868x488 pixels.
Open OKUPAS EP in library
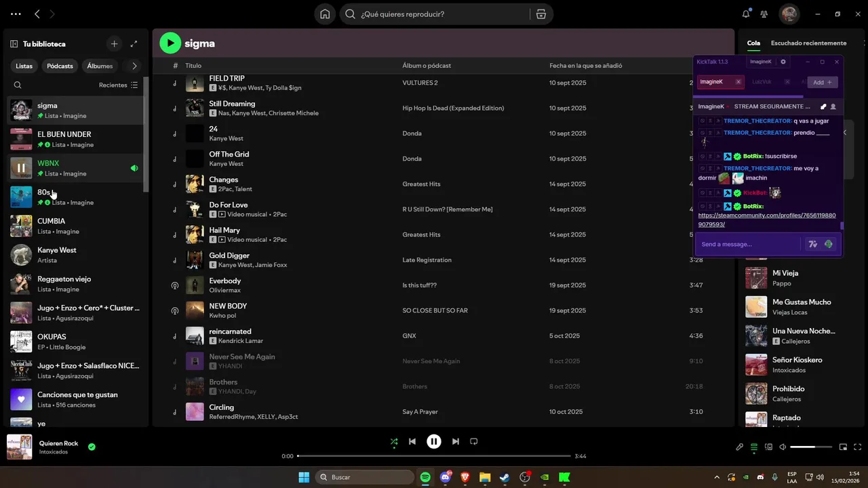[75, 342]
